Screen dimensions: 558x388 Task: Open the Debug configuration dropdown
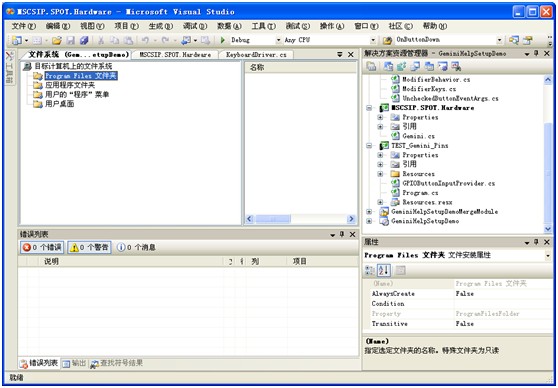[279, 40]
